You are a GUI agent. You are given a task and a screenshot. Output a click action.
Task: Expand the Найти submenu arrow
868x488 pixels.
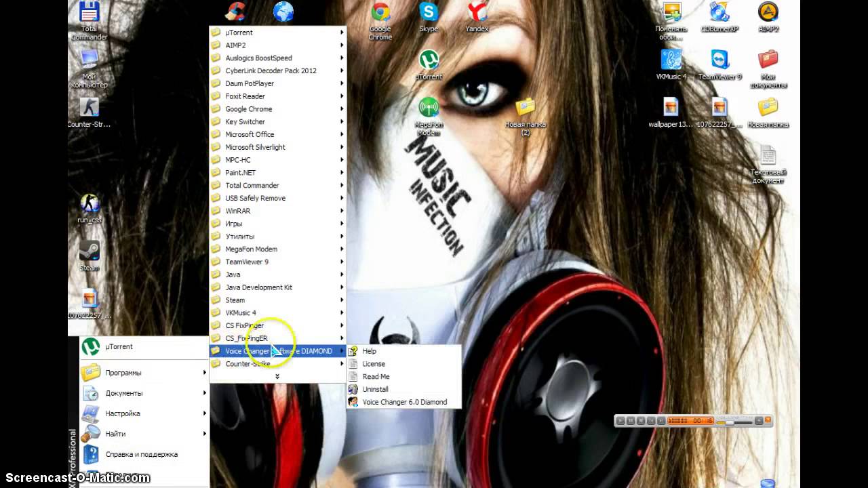pyautogui.click(x=204, y=434)
